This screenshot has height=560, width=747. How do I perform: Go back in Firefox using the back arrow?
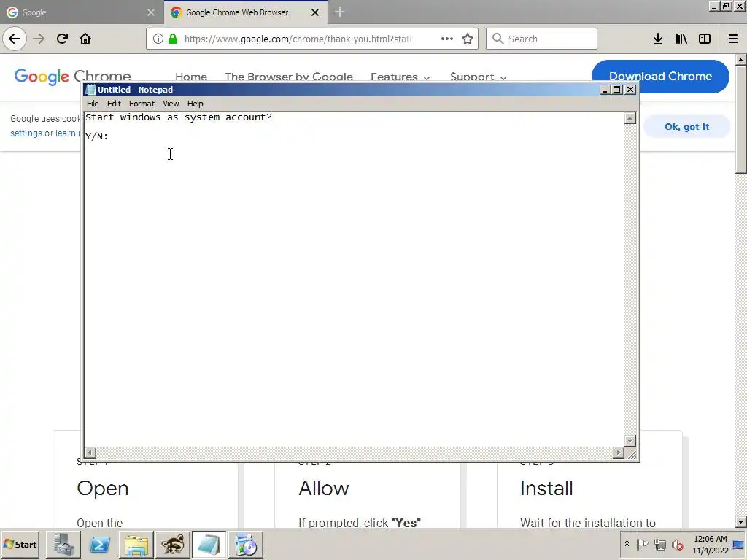pos(15,39)
